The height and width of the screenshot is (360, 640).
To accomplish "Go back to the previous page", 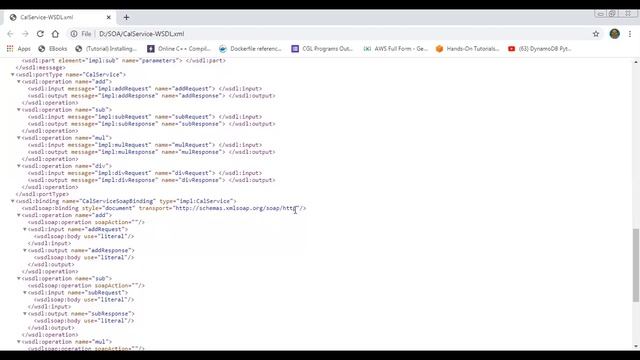I will (x=10, y=34).
